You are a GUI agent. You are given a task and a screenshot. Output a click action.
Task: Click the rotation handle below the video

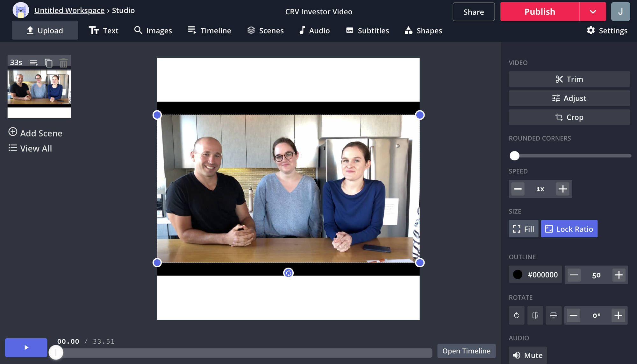coord(288,273)
